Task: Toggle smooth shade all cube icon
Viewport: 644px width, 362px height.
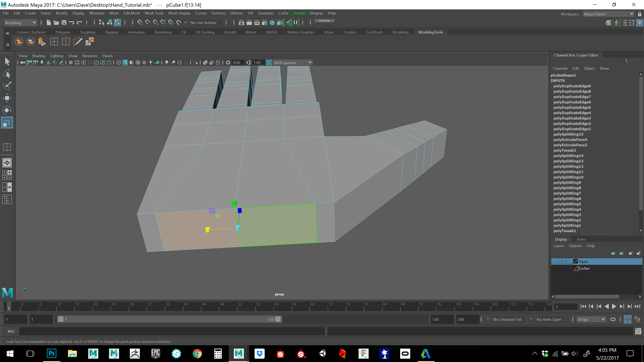Action: [x=125, y=63]
